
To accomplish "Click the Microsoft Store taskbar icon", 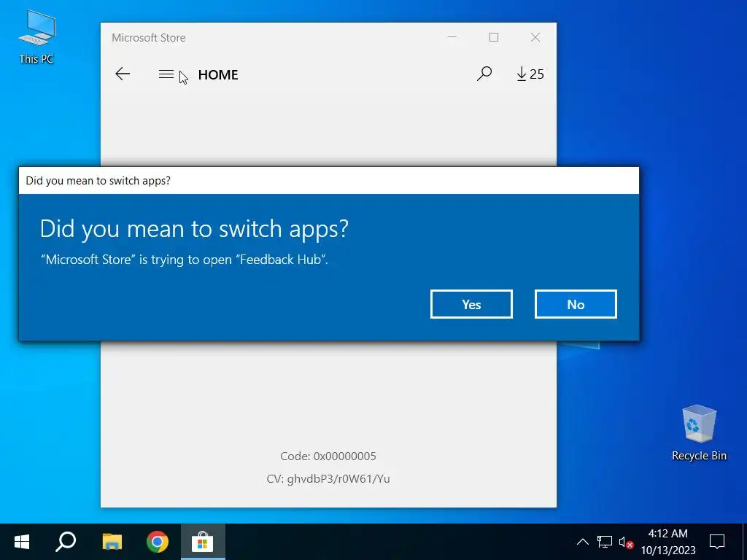I will 203,542.
